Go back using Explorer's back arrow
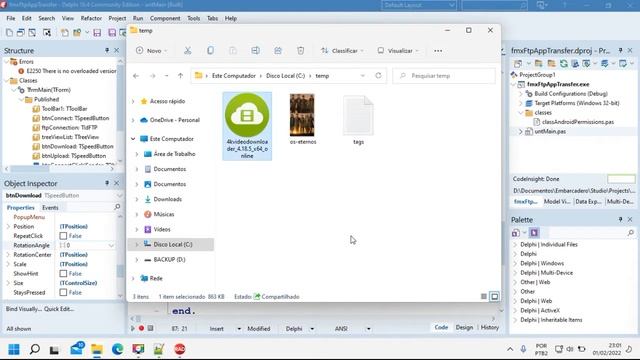The height and width of the screenshot is (360, 640). pos(136,76)
